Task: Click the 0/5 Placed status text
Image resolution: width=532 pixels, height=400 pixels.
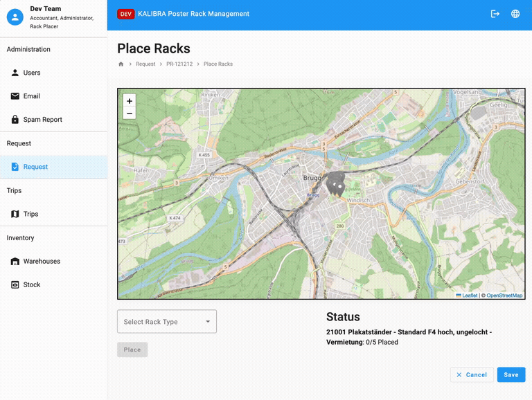Action: point(382,343)
